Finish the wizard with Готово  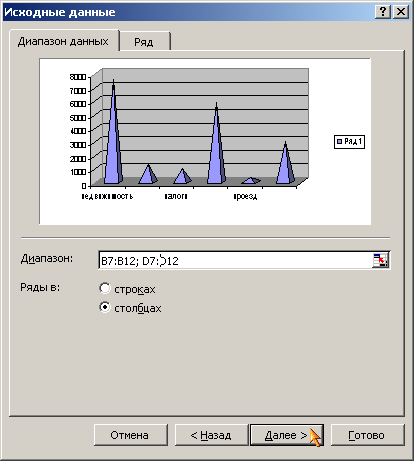click(x=368, y=435)
